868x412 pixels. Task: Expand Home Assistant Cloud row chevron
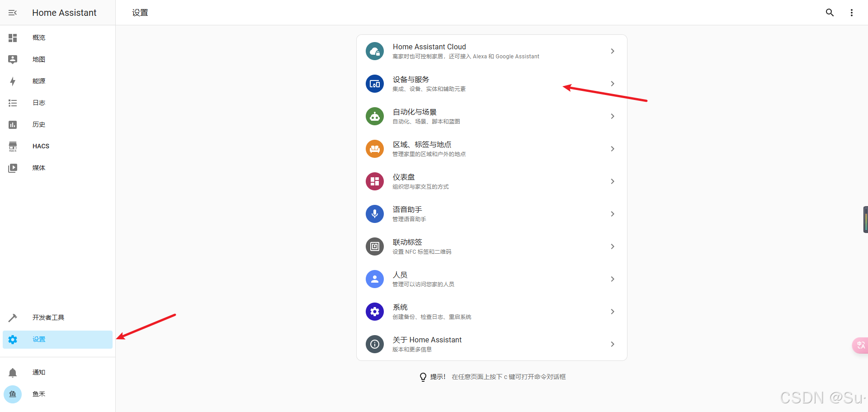point(613,51)
